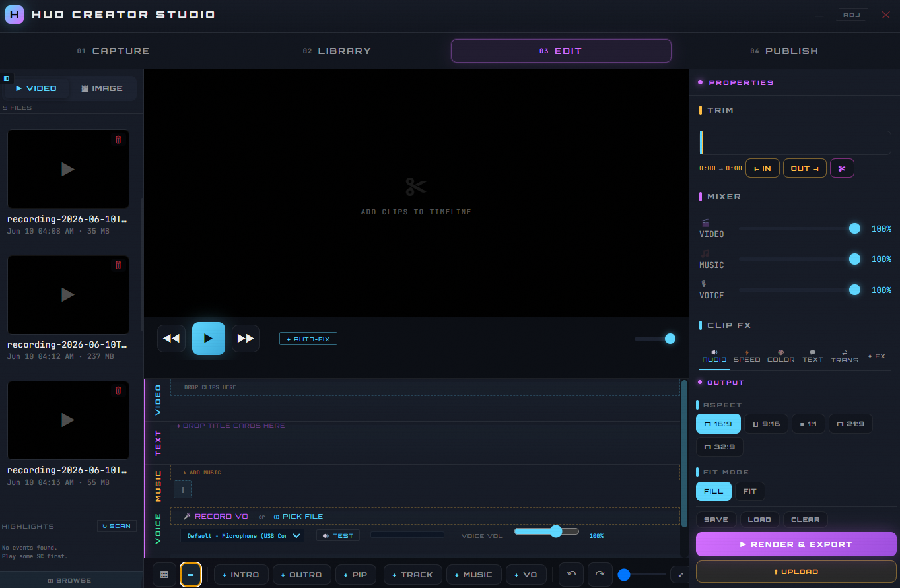This screenshot has width=900, height=588.
Task: Redo the last edit
Action: pos(600,574)
